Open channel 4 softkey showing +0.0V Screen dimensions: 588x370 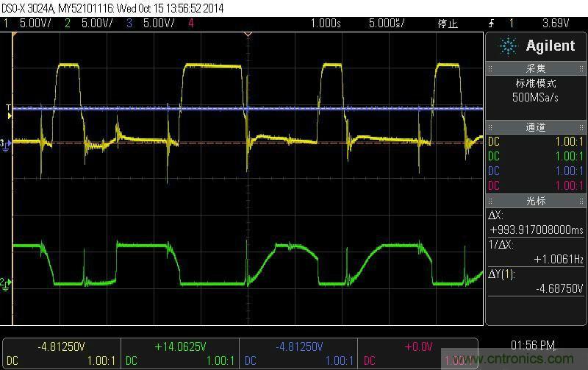tap(417, 353)
